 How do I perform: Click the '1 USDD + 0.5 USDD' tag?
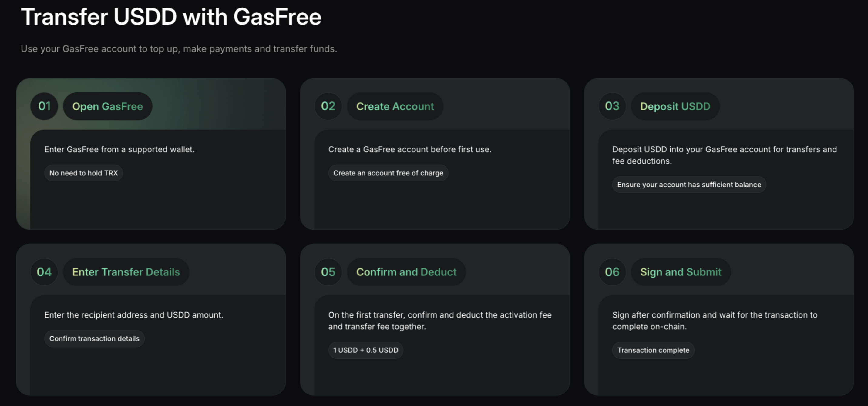(x=365, y=350)
